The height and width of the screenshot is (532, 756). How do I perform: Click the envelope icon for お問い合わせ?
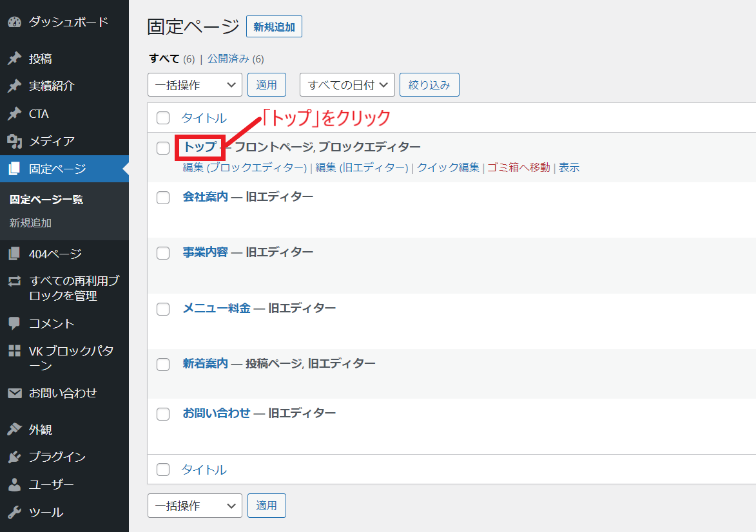tap(14, 393)
